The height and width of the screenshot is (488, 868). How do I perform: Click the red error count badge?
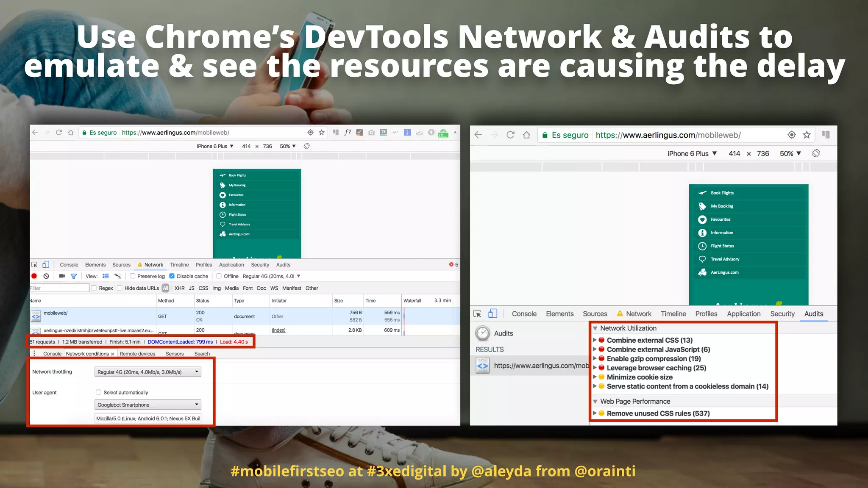453,265
